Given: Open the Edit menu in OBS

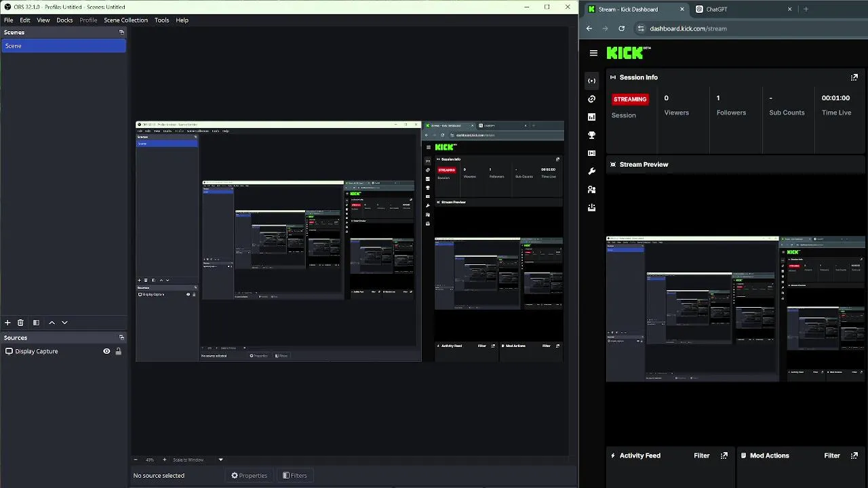Looking at the screenshot, I should (x=25, y=20).
